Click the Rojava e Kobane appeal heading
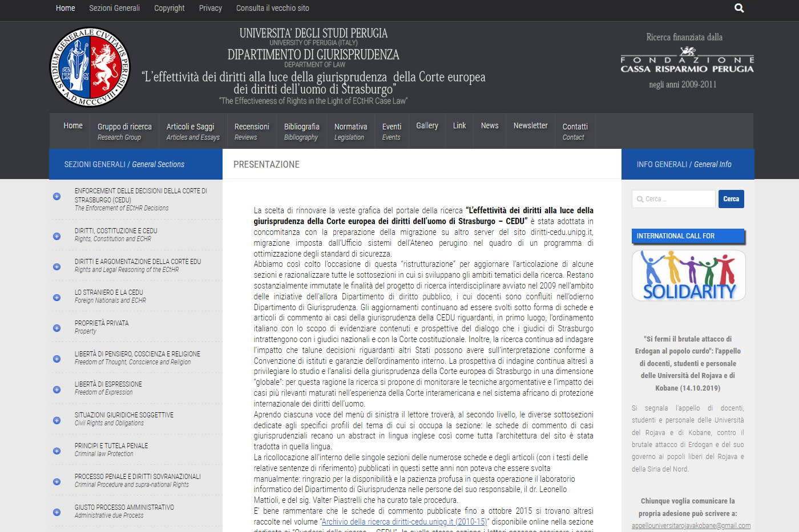The height and width of the screenshot is (532, 799). pyautogui.click(x=688, y=363)
